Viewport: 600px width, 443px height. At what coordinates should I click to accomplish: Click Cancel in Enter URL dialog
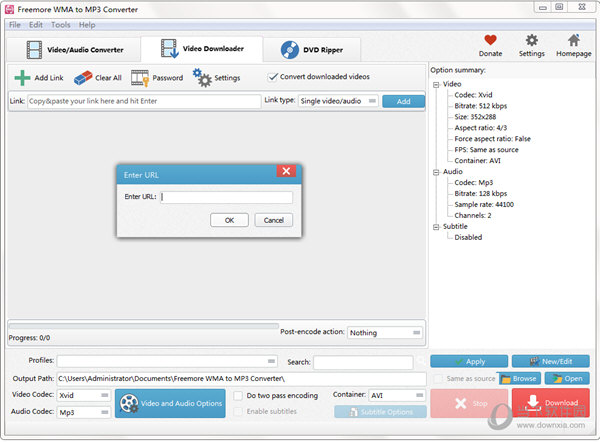pos(274,220)
